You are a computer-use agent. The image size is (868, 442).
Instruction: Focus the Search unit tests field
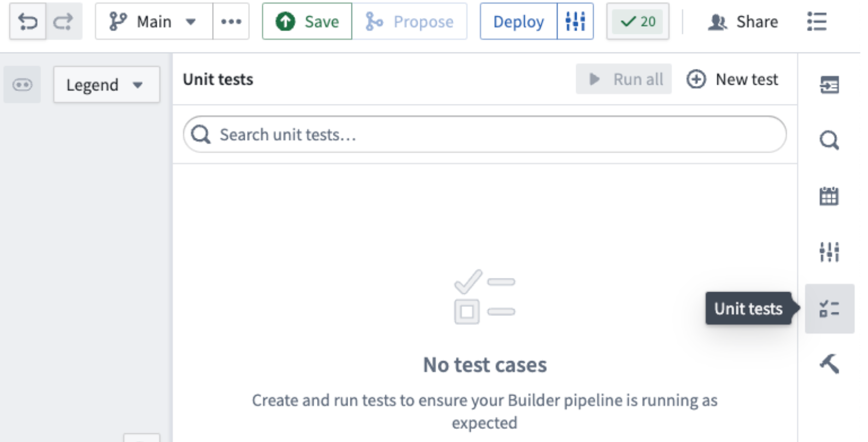[x=485, y=134]
